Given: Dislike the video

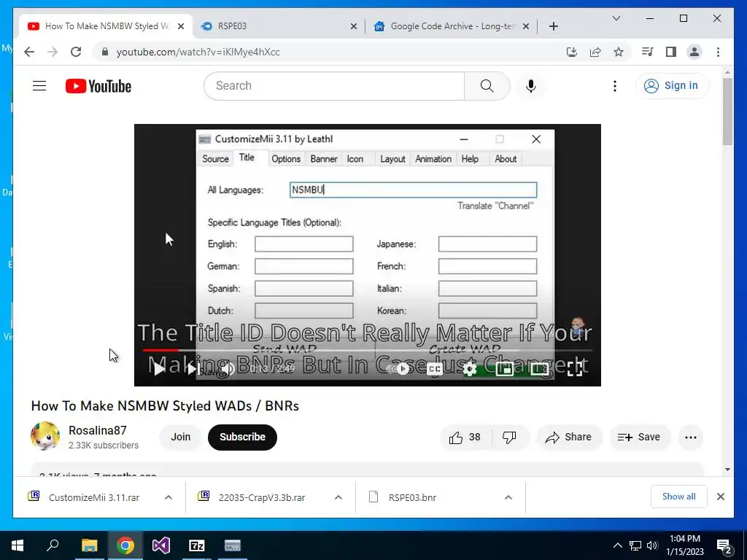Looking at the screenshot, I should [509, 437].
